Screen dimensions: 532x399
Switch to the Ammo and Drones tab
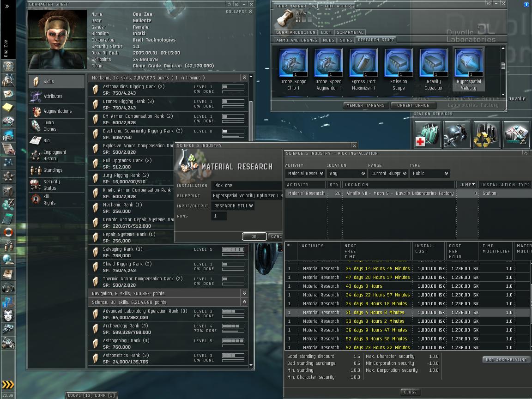(x=297, y=40)
